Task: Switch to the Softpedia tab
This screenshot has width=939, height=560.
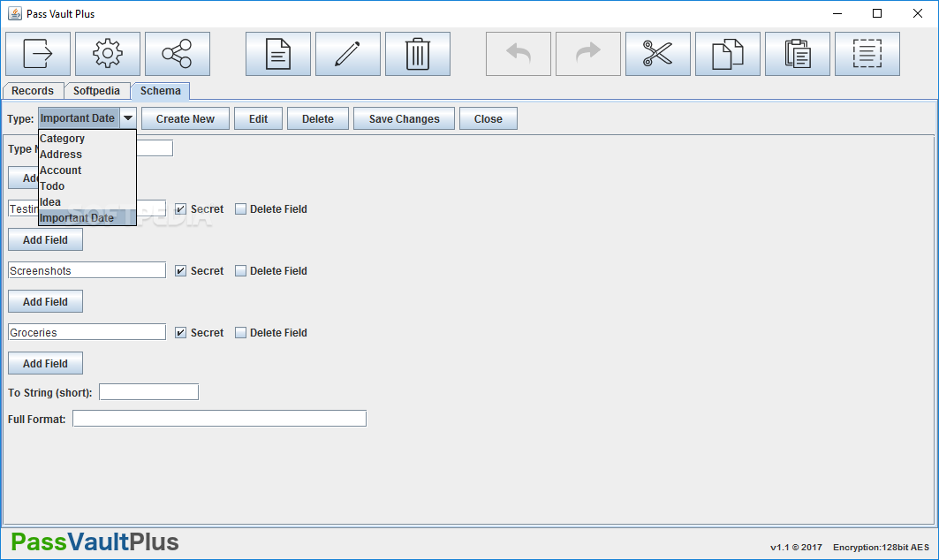Action: (96, 90)
